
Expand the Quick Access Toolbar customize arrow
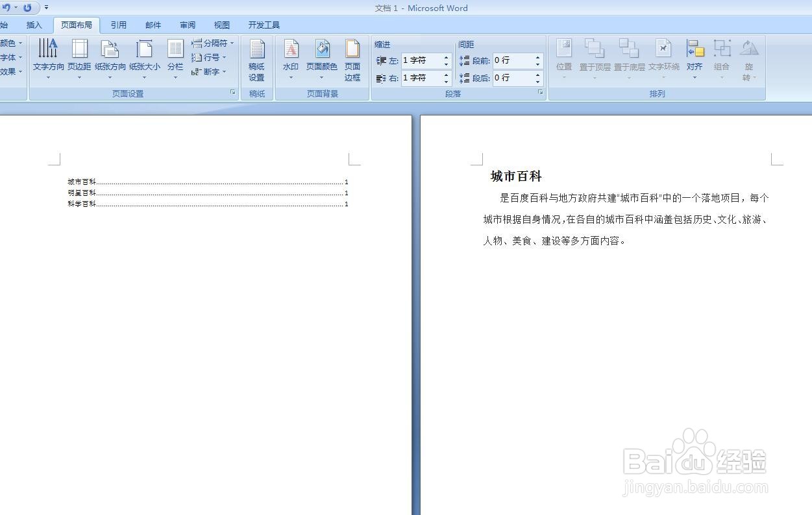[45, 8]
